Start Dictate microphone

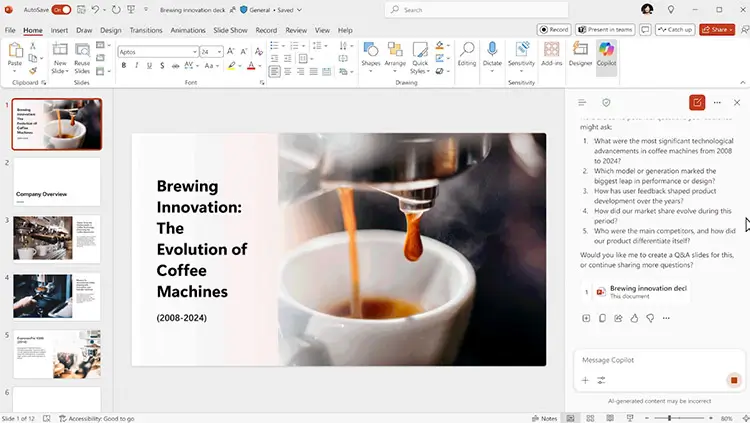click(x=492, y=49)
